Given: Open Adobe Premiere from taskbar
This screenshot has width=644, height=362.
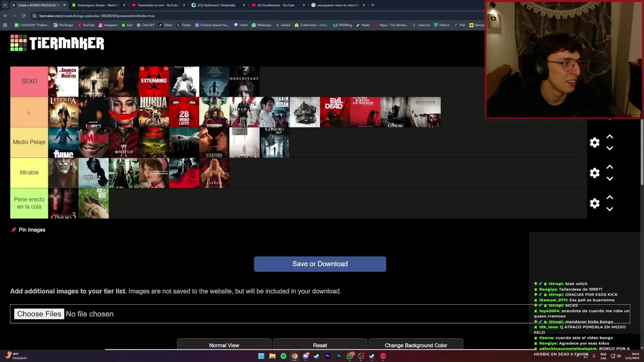Looking at the screenshot, I should pos(328,356).
